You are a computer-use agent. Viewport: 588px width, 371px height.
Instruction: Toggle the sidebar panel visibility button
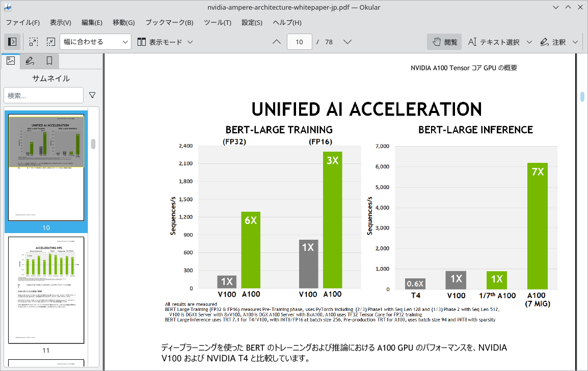[12, 42]
